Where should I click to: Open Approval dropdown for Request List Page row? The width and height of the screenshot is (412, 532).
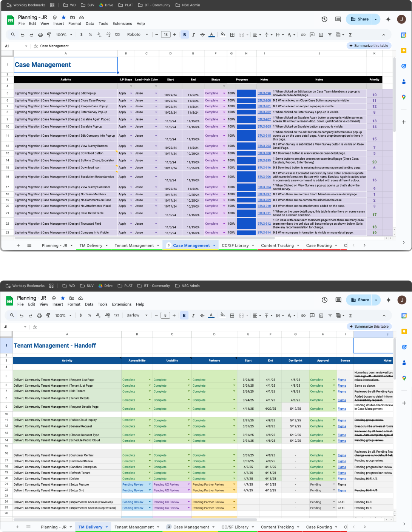coord(334,379)
